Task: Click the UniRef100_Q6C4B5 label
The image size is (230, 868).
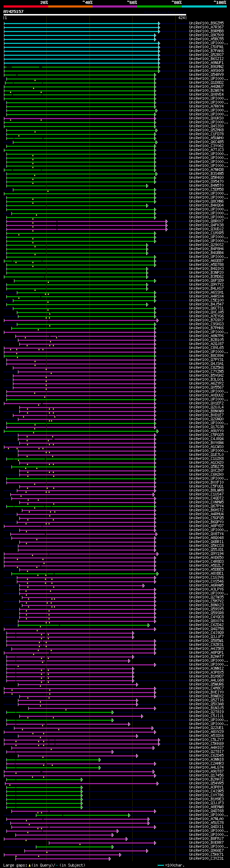Action: pyautogui.click(x=206, y=142)
